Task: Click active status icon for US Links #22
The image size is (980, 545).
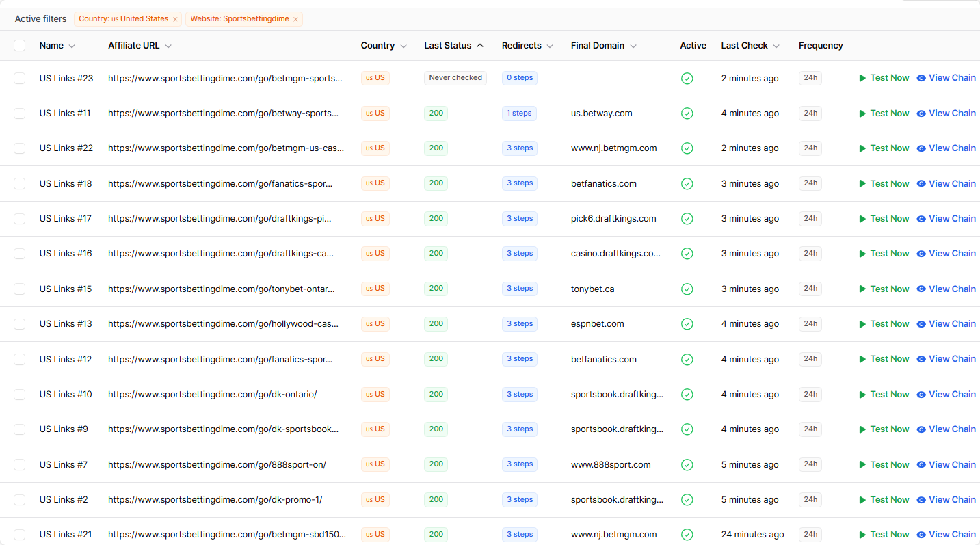Action: coord(687,148)
